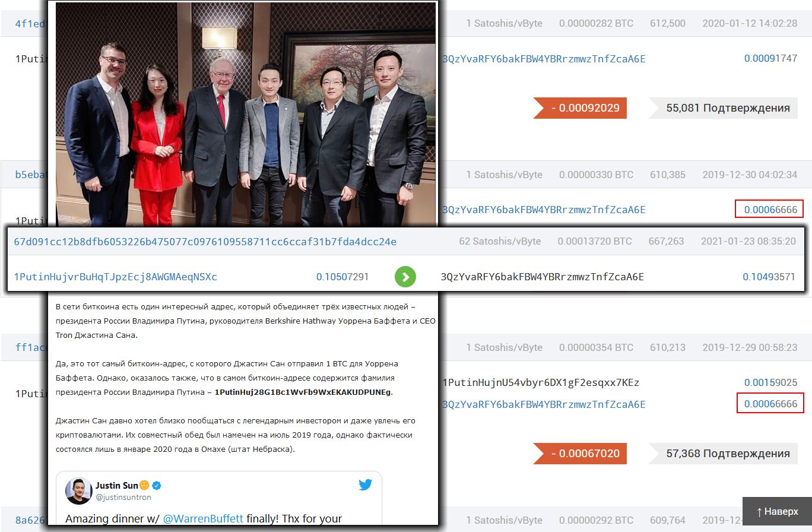The image size is (812, 532).
Task: Click the 1 Satoshis/vByte rate in the 610,213 row
Action: (x=504, y=348)
